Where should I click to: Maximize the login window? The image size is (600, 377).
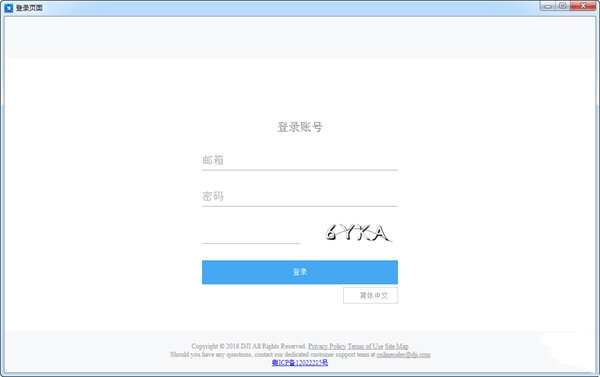[x=562, y=6]
